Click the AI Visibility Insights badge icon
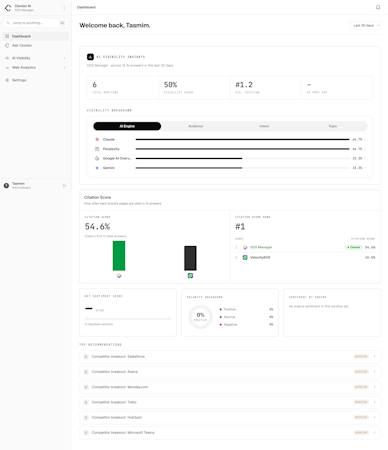This screenshot has height=450, width=388. [x=90, y=57]
